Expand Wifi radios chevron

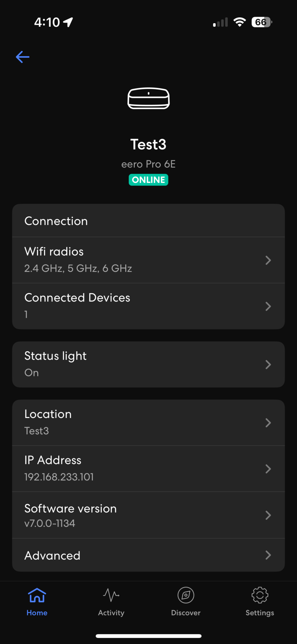(x=268, y=260)
